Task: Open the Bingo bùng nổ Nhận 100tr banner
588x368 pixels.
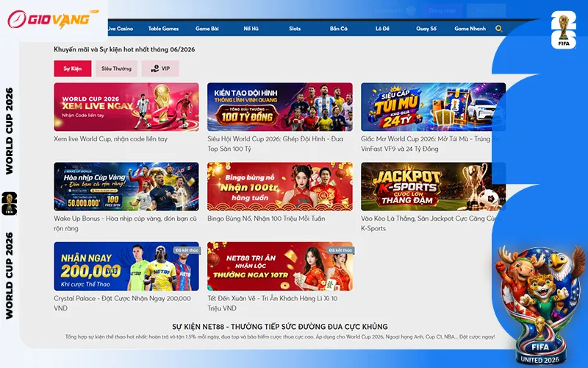Action: (280, 187)
